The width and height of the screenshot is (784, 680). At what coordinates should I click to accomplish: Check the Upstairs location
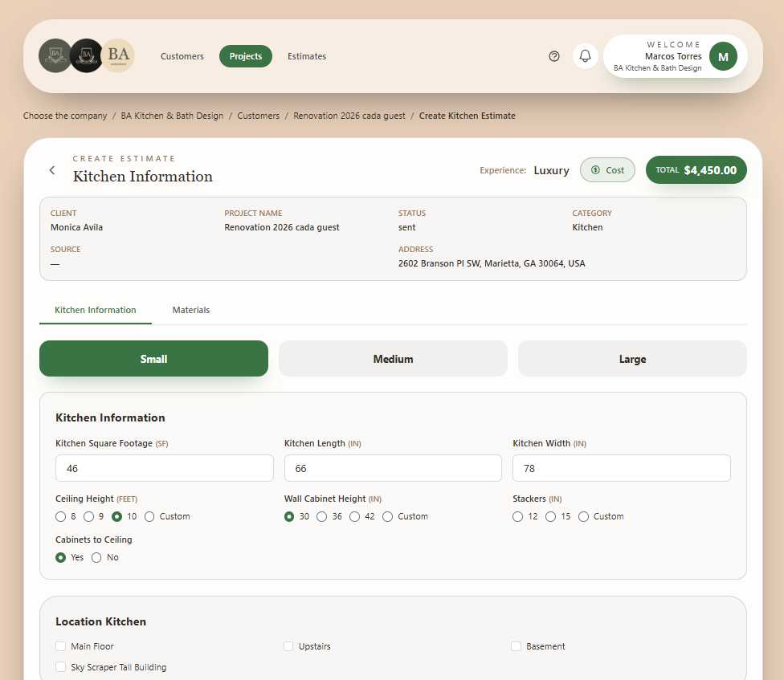(x=288, y=646)
